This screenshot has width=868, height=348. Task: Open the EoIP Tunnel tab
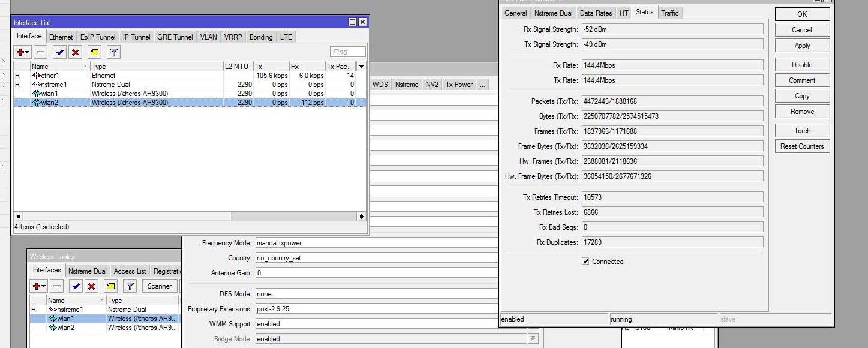click(98, 37)
